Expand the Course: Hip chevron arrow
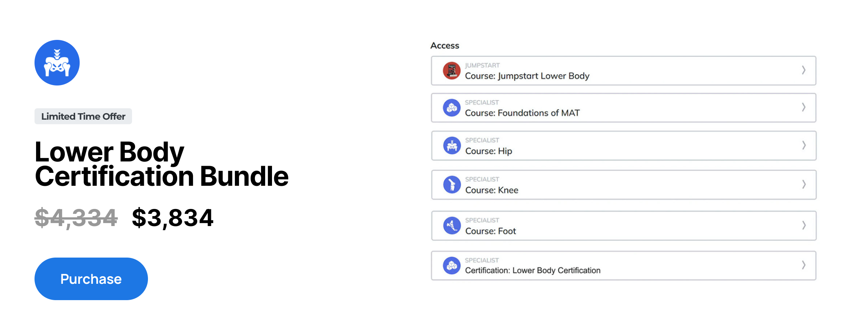This screenshot has height=329, width=868. pyautogui.click(x=804, y=145)
